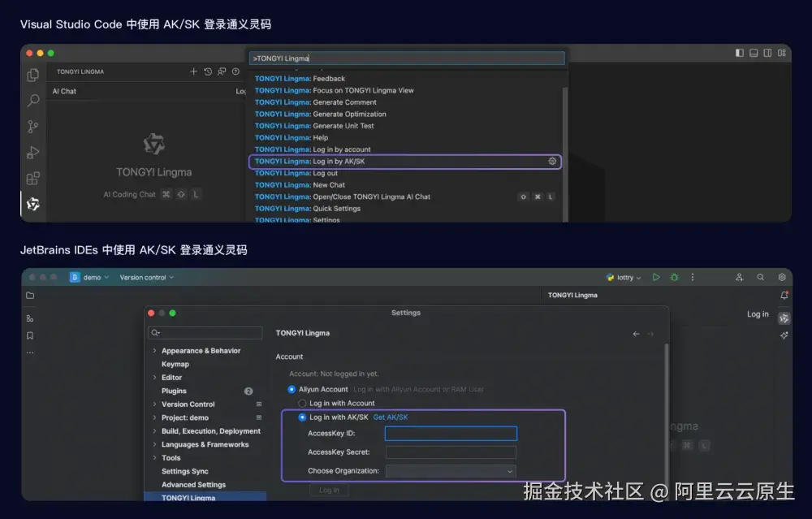Open Project folder icon in JetBrains left stripe
The image size is (812, 519).
(x=30, y=296)
